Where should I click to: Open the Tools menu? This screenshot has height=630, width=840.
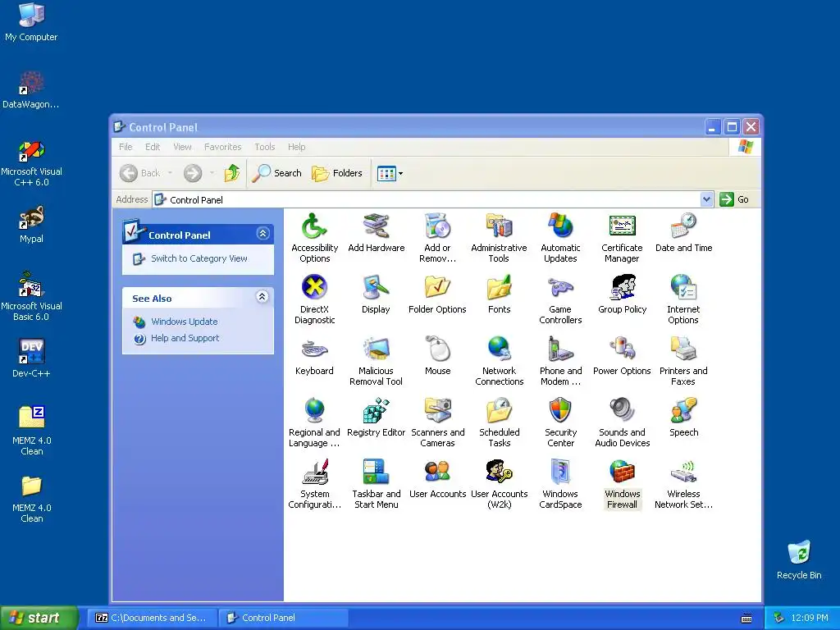pos(265,147)
